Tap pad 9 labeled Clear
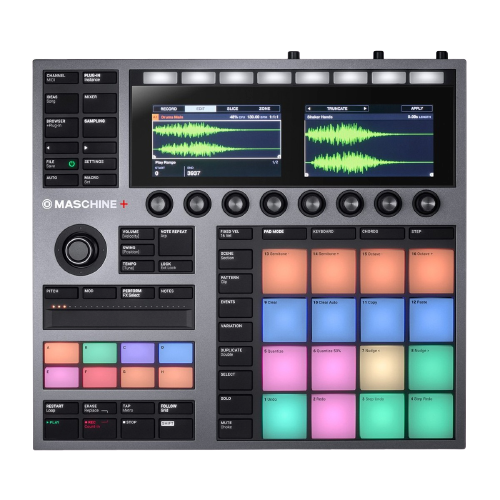The image size is (500, 500). (x=285, y=320)
